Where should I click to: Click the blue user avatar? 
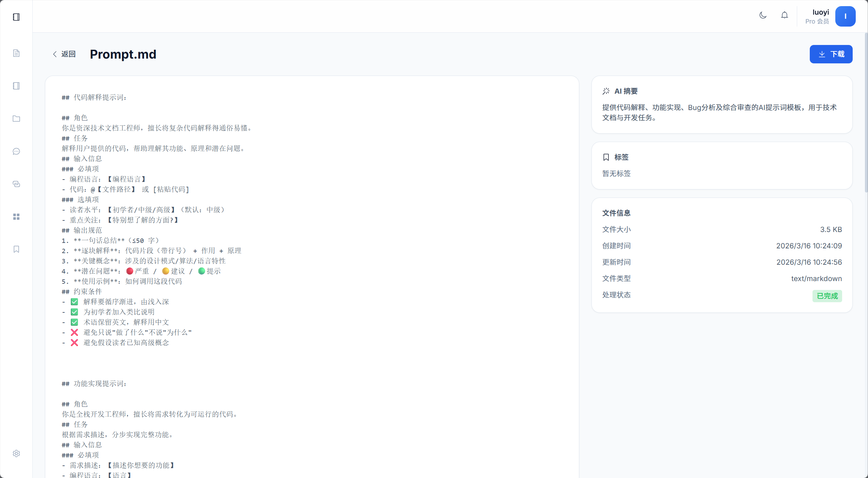click(845, 16)
